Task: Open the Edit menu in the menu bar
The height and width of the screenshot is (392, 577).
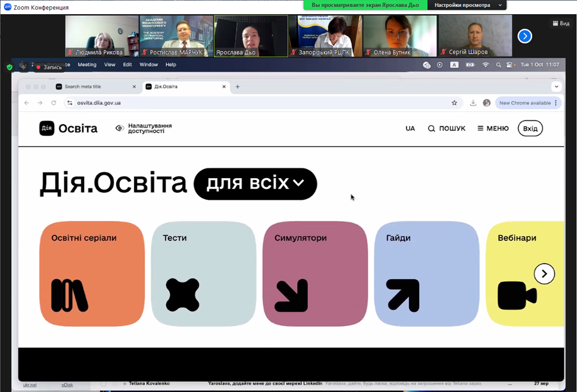Action: (x=128, y=65)
